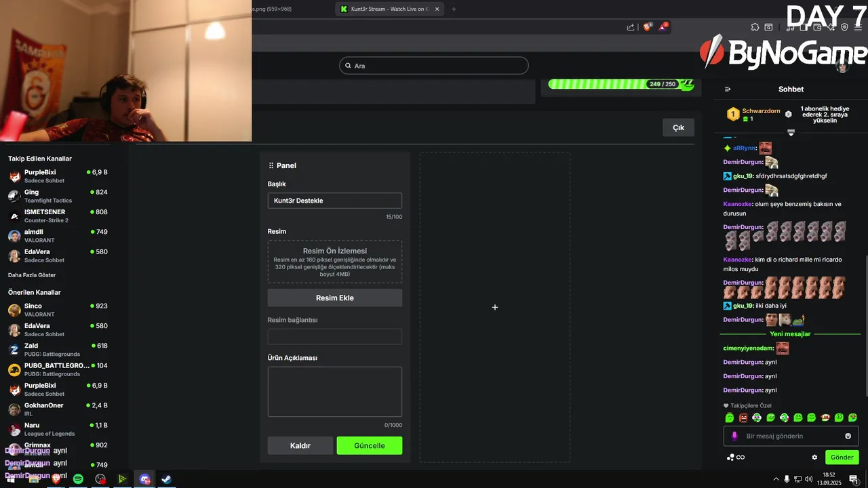Open the Naru League of Legends channel

click(58, 429)
